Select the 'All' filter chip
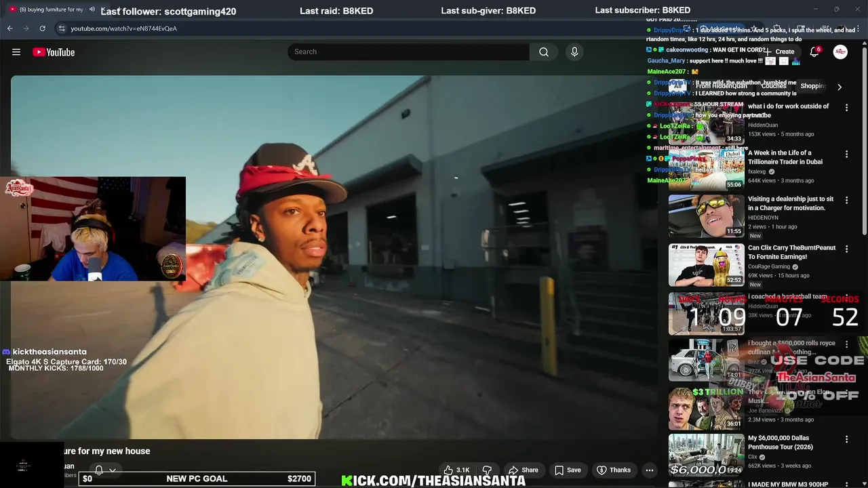This screenshot has height=488, width=868. [677, 86]
